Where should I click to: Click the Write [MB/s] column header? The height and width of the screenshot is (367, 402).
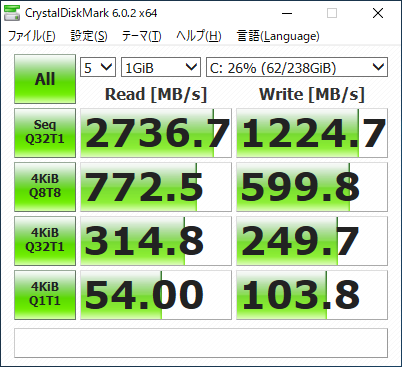(312, 94)
